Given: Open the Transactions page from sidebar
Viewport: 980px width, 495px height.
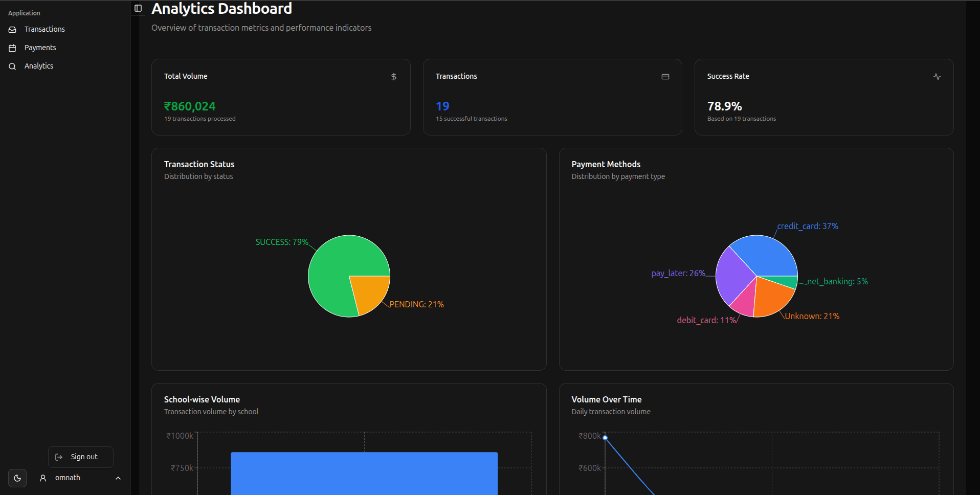Looking at the screenshot, I should [44, 29].
